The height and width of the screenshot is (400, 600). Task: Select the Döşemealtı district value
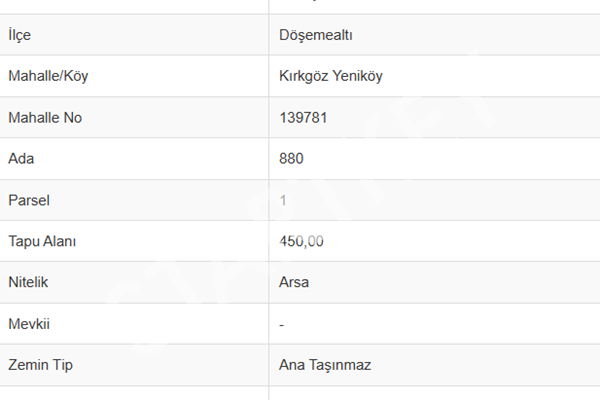316,35
